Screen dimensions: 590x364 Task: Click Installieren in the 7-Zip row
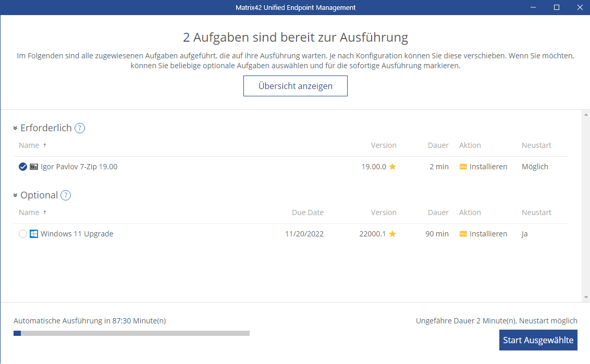488,167
